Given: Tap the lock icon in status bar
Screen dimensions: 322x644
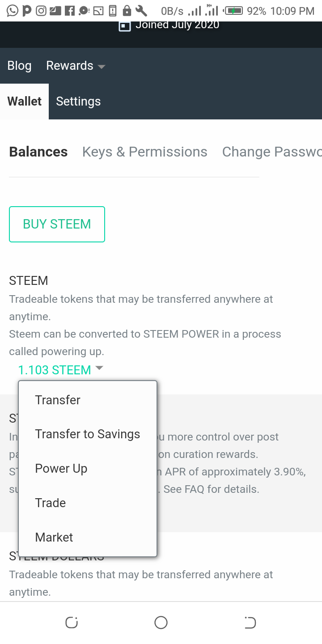Looking at the screenshot, I should [x=127, y=10].
